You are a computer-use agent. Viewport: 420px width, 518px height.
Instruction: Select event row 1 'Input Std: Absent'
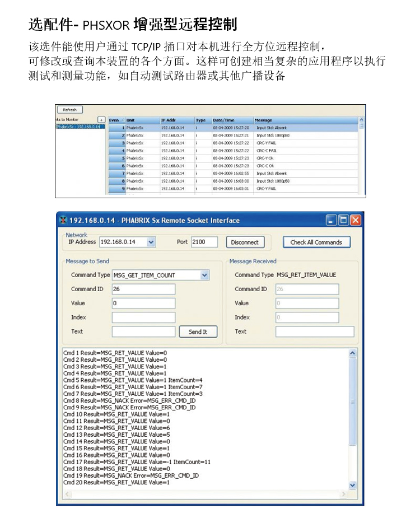234,128
